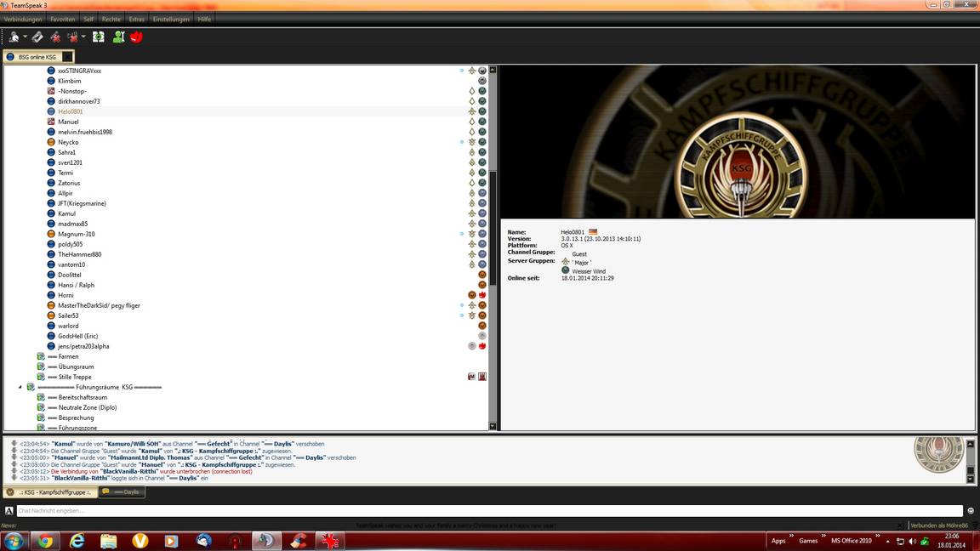Select the Bereitschaftsraum channel

83,397
